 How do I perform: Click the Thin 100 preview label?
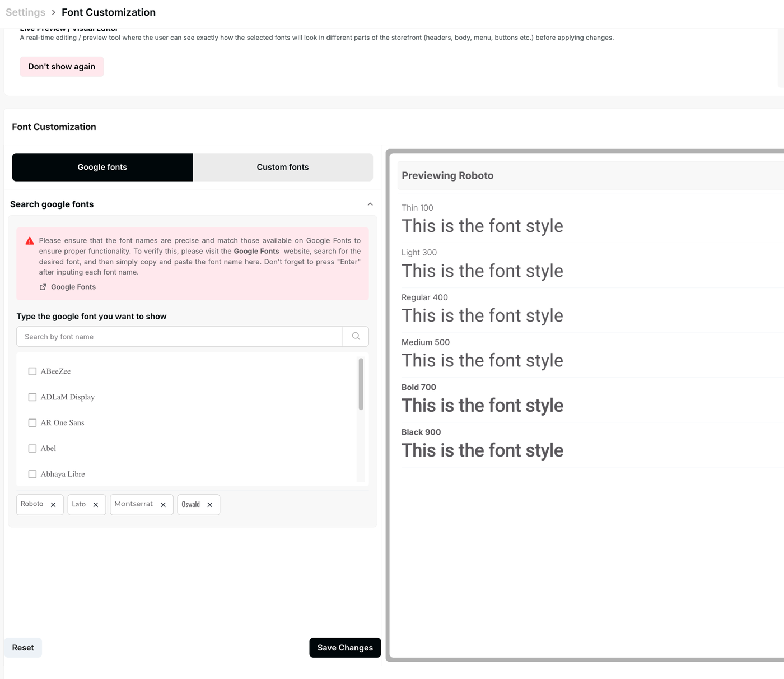pyautogui.click(x=417, y=208)
